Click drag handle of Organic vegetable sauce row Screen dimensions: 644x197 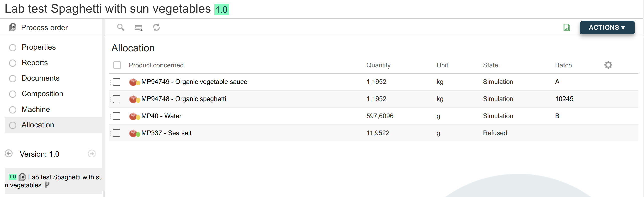111,82
